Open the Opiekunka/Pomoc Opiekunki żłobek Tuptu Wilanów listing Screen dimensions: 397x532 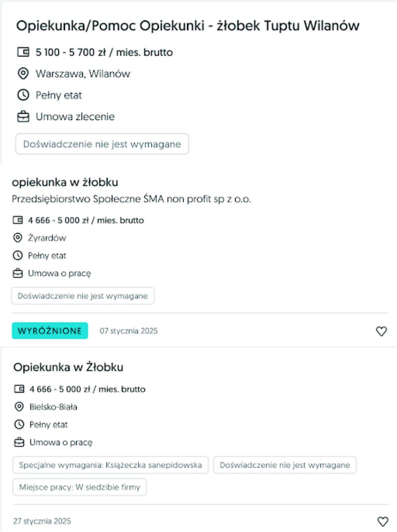tap(188, 26)
